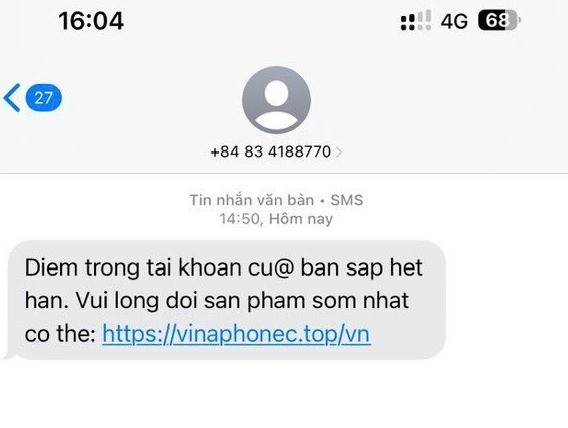This screenshot has width=568, height=428.
Task: Expand contact details chevron beside phone number
Action: [x=339, y=152]
